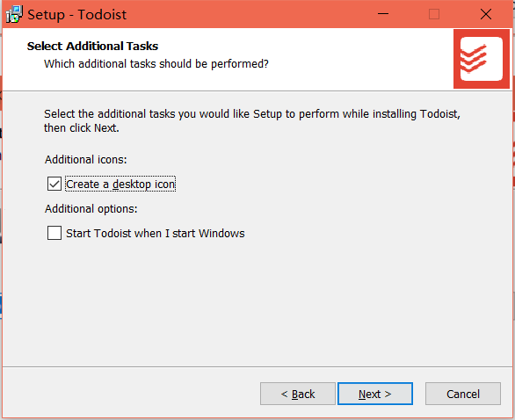This screenshot has height=420, width=515.
Task: Click the 'Which additional tasks should be performed?' subtitle
Action: (x=156, y=64)
